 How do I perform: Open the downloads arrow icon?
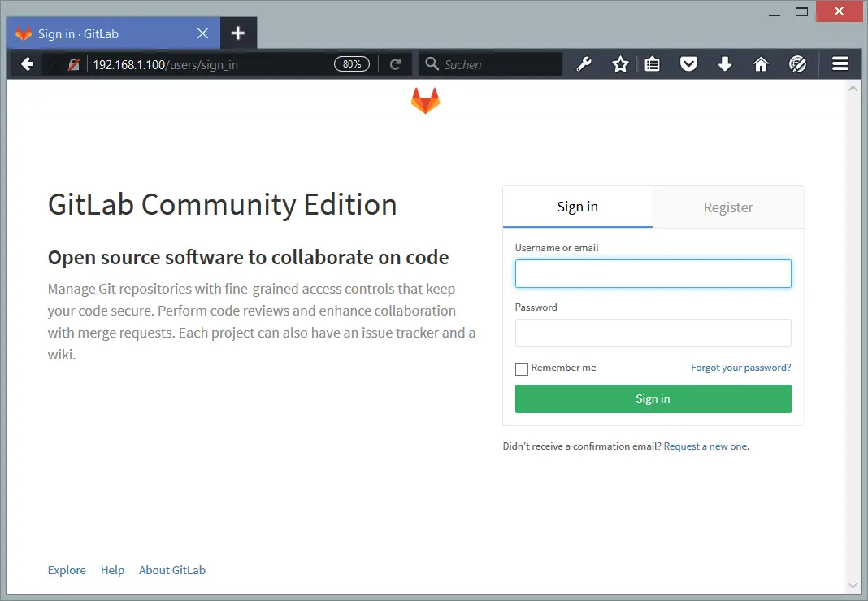[x=725, y=64]
